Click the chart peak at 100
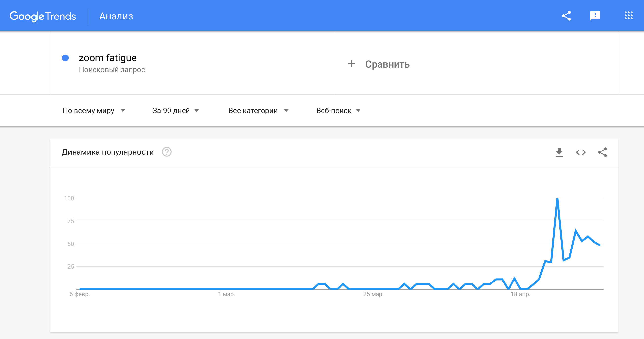The height and width of the screenshot is (339, 644). [557, 199]
